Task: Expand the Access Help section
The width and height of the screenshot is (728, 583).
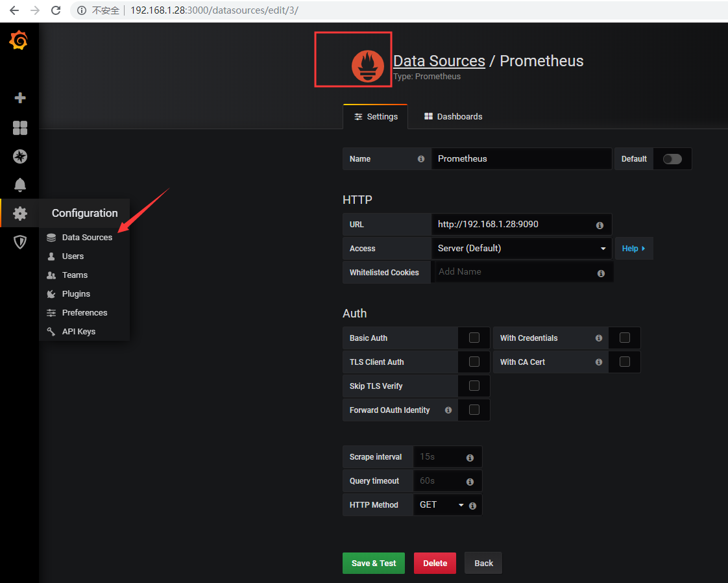Action: pos(634,249)
